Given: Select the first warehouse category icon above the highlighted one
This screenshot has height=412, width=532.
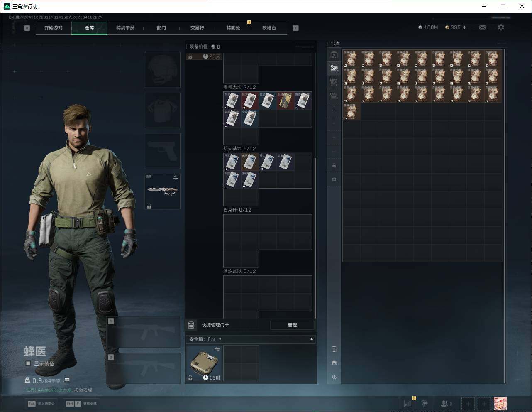Looking at the screenshot, I should [x=334, y=55].
